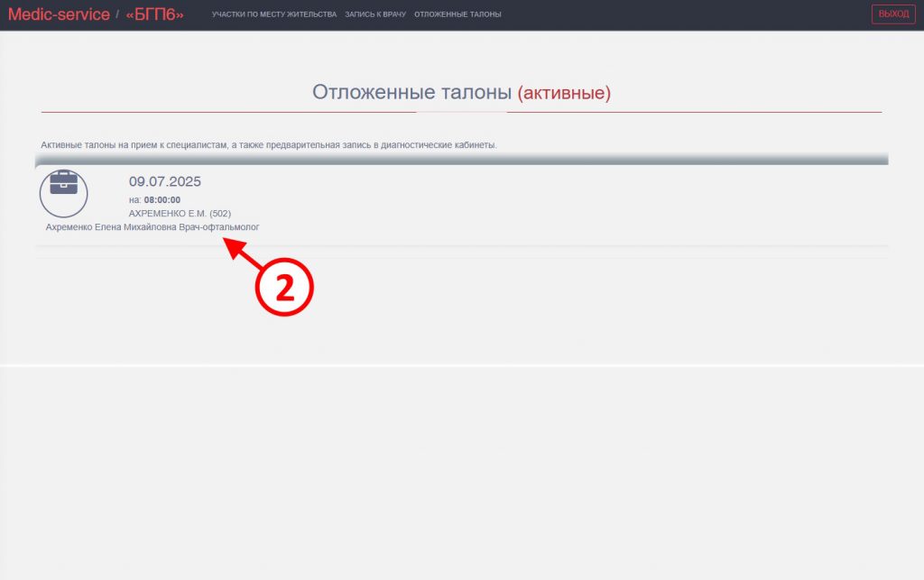This screenshot has width=924, height=580.
Task: Select the АХРЕМЕНКО Е.М. (502) line
Action: pyautogui.click(x=180, y=214)
